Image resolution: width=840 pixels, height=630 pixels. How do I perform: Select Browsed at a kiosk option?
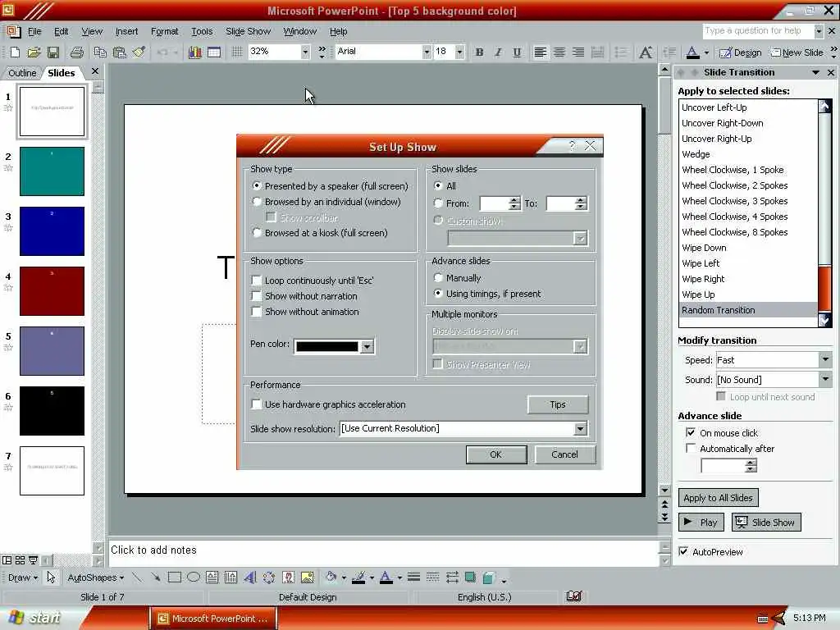(257, 232)
